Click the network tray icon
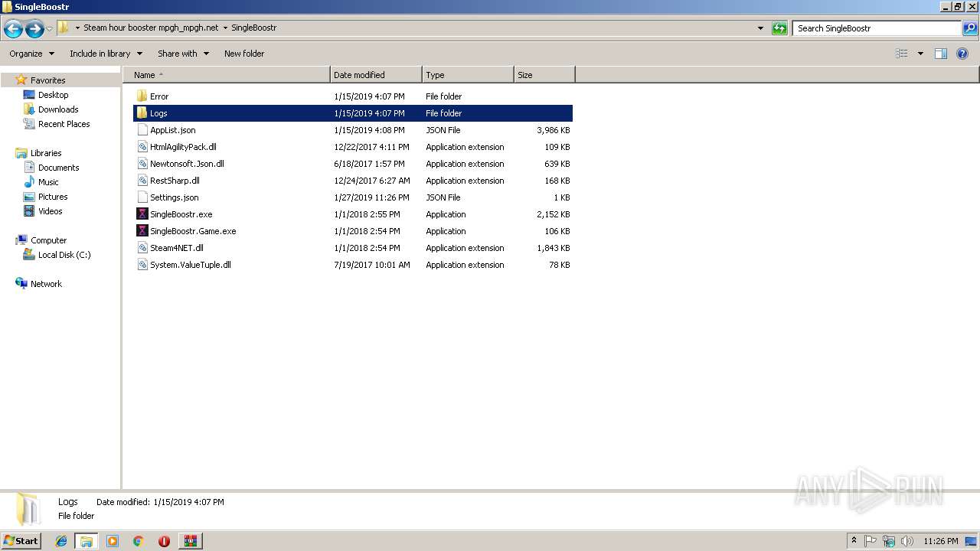Screen dimensions: 980x551 click(x=889, y=541)
